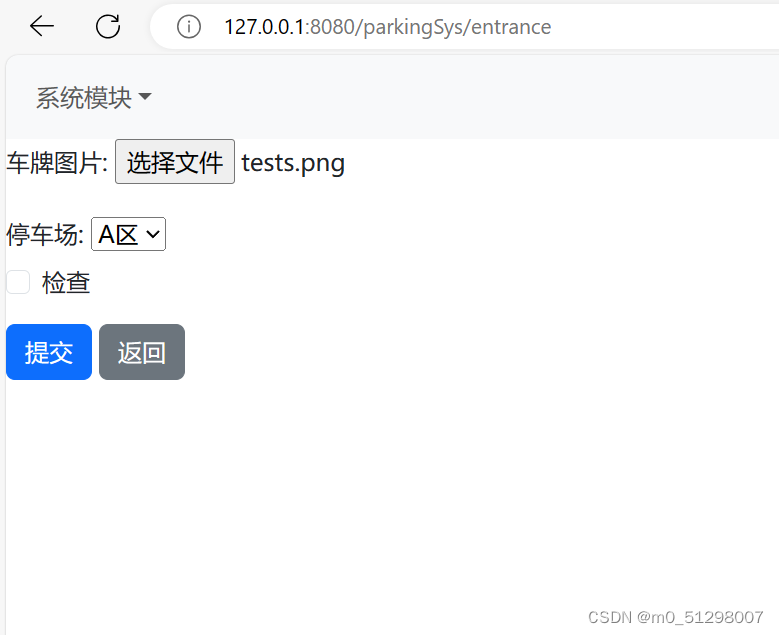Focus the address bar URL parkingSys/entrance
This screenshot has height=635, width=779.
[388, 27]
